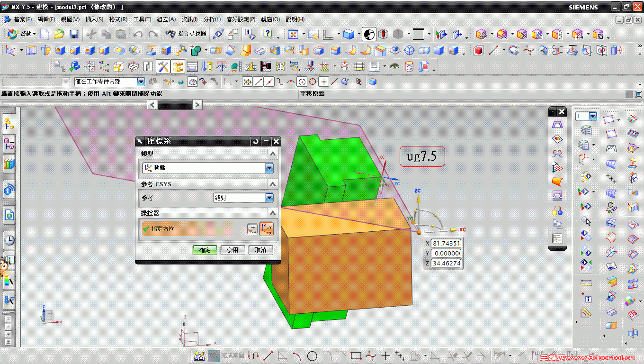Click 完成草圖 finish sketch button

click(x=227, y=355)
